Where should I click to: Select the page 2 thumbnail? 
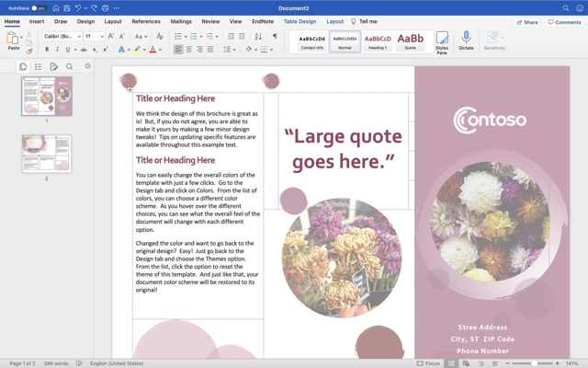click(x=47, y=154)
